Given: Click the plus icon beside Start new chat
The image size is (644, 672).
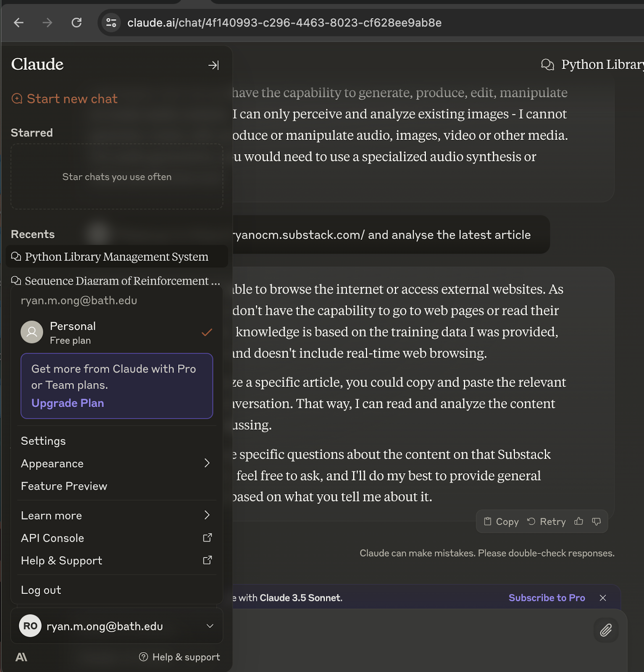Looking at the screenshot, I should [17, 99].
